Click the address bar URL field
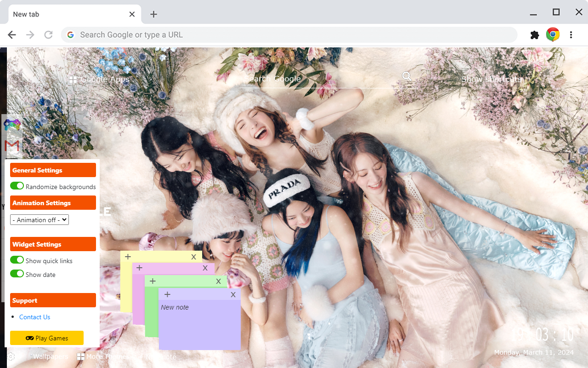This screenshot has width=588, height=368. point(289,35)
